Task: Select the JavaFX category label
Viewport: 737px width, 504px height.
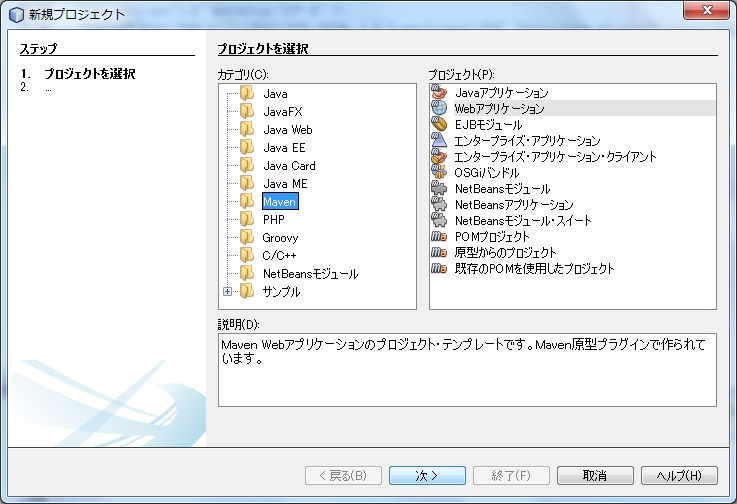Action: 282,111
